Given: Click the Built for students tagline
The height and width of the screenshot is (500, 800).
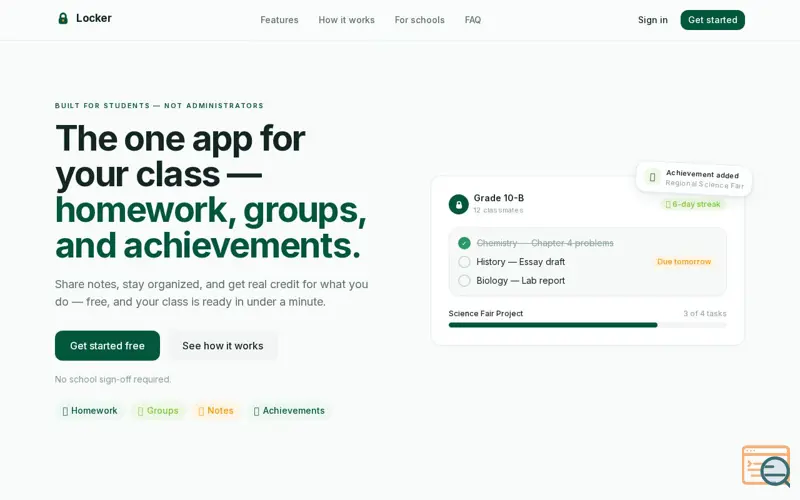Looking at the screenshot, I should 159,106.
